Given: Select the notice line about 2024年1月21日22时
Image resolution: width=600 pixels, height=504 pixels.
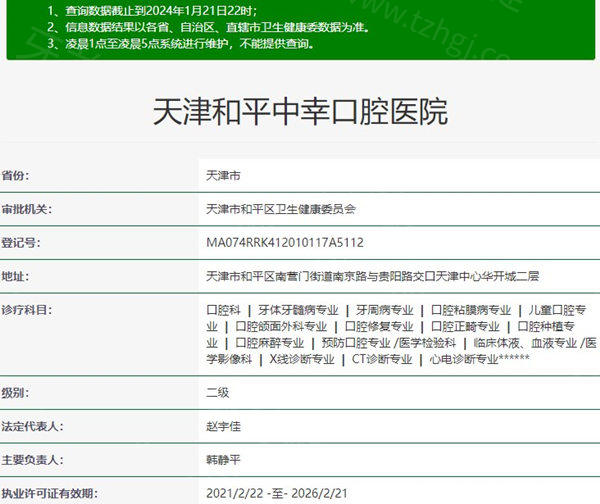Looking at the screenshot, I should [152, 11].
